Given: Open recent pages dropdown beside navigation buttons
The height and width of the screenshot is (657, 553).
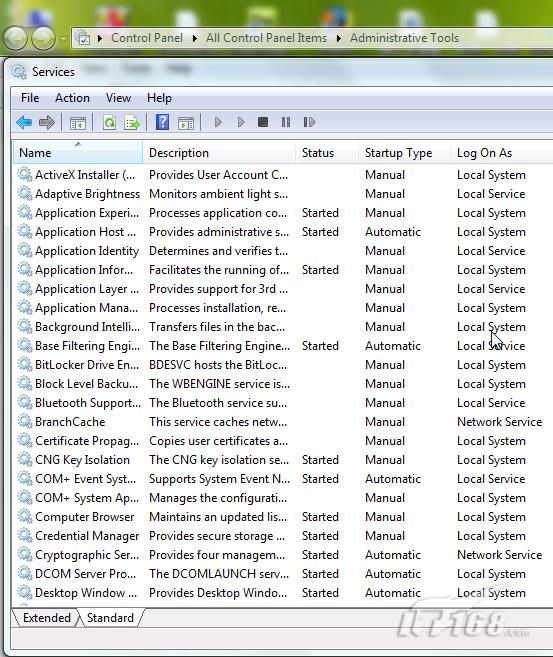Looking at the screenshot, I should point(63,39).
